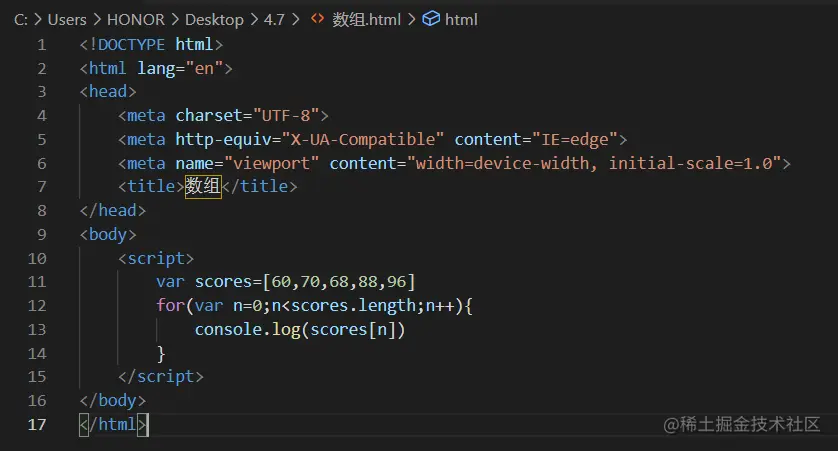The width and height of the screenshot is (838, 451).
Task: Click the "viewport" name value
Action: coord(271,163)
